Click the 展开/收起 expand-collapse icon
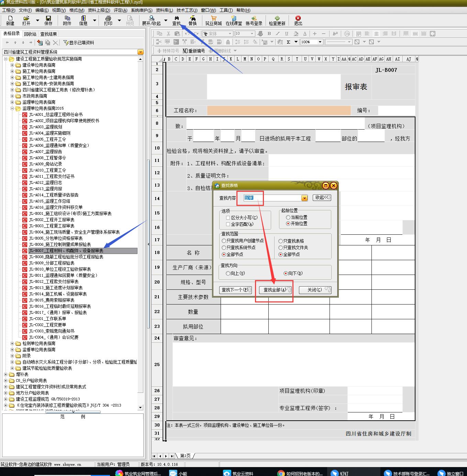Viewport: 467px width, 476px height. [152, 21]
